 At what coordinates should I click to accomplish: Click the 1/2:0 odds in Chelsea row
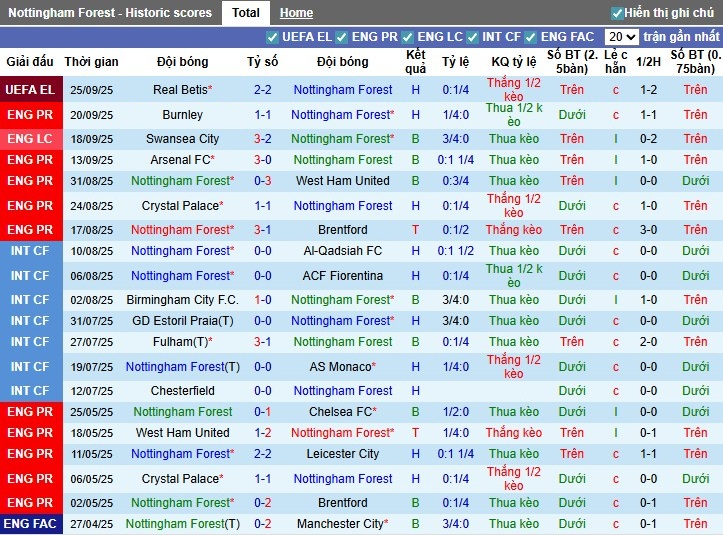click(456, 412)
